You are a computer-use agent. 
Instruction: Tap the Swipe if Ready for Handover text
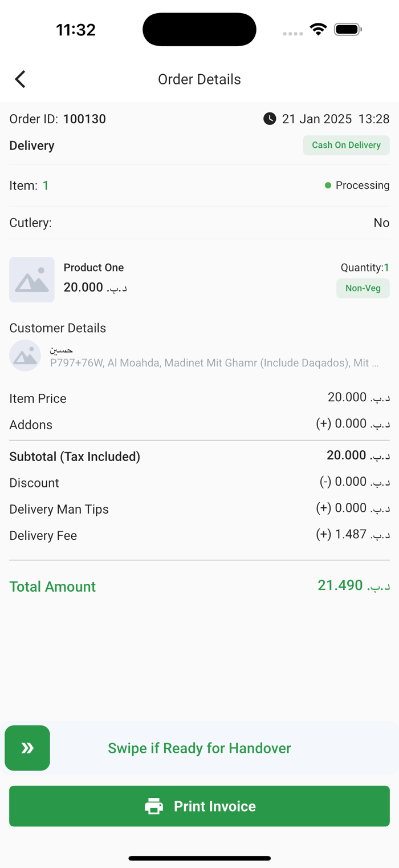tap(199, 748)
